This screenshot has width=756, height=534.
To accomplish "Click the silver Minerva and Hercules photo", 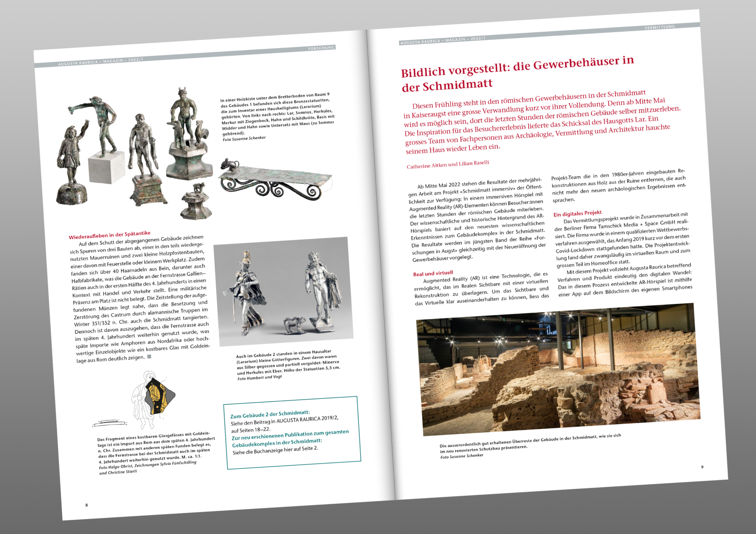I will point(283,291).
